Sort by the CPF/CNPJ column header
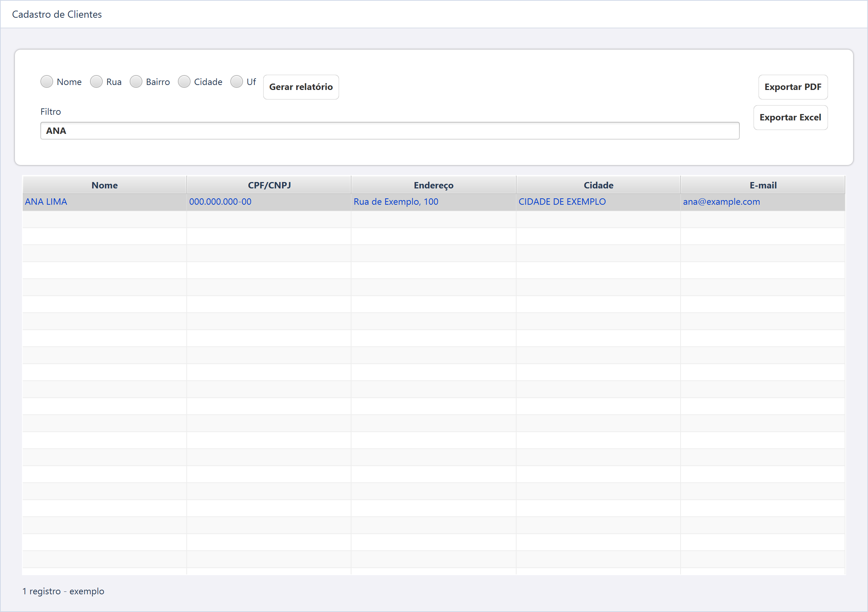The image size is (868, 612). [269, 185]
